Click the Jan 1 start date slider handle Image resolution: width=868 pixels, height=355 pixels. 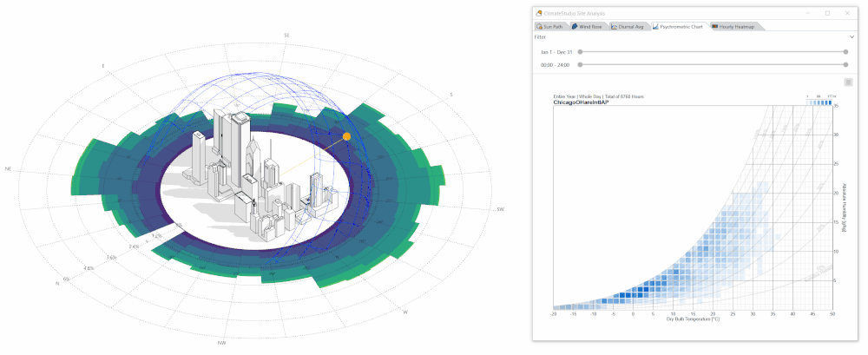(580, 51)
